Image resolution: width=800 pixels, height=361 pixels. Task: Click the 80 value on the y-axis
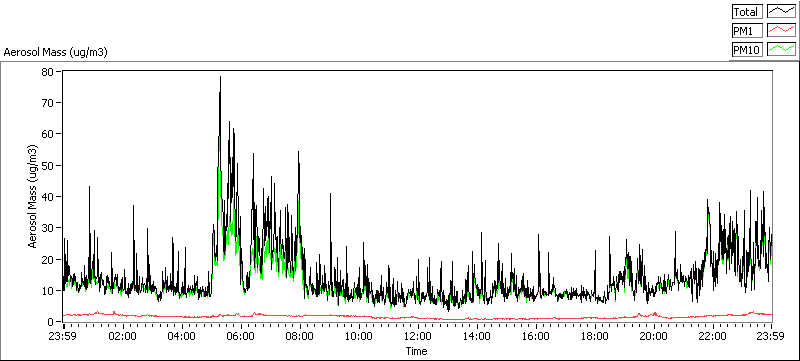click(48, 71)
